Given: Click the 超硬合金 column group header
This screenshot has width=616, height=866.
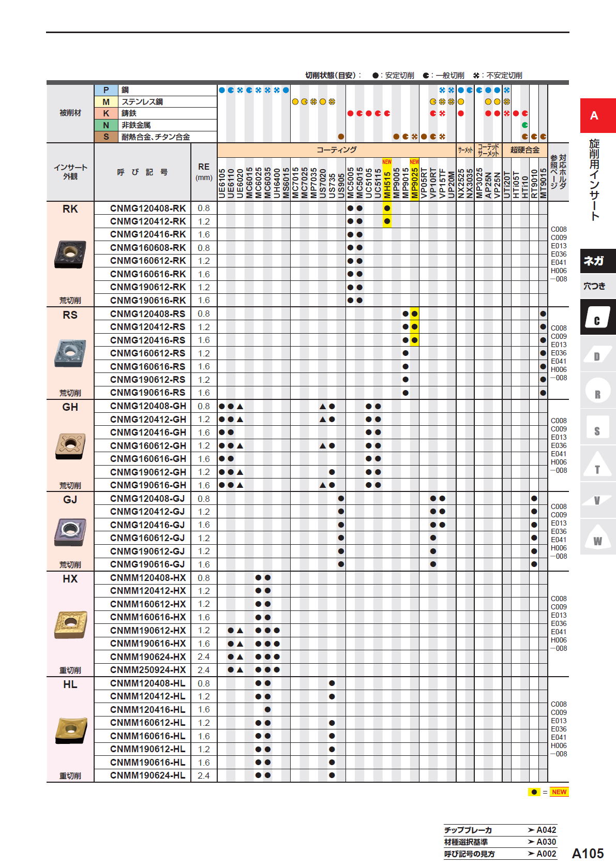Looking at the screenshot, I should (525, 150).
